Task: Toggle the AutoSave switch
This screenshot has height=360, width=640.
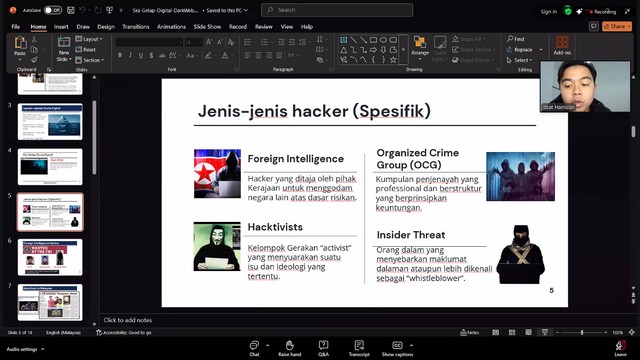Action: (x=53, y=10)
